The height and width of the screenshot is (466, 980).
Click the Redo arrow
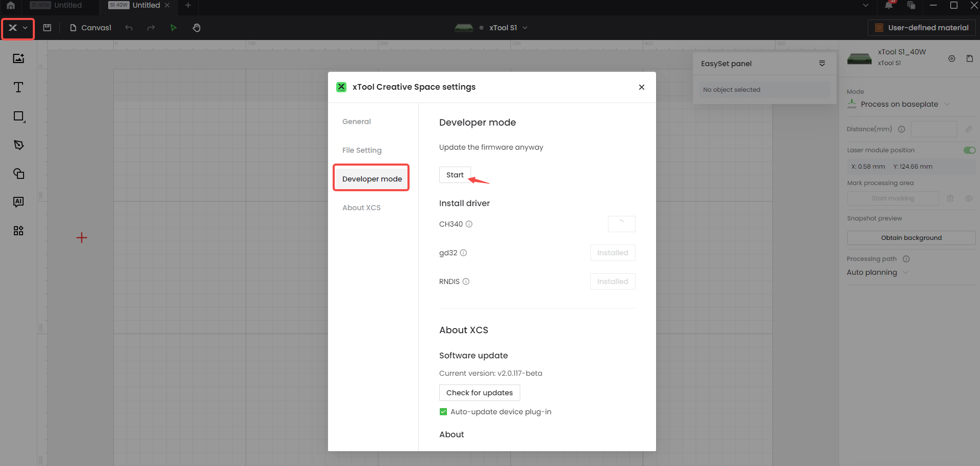coord(151,28)
